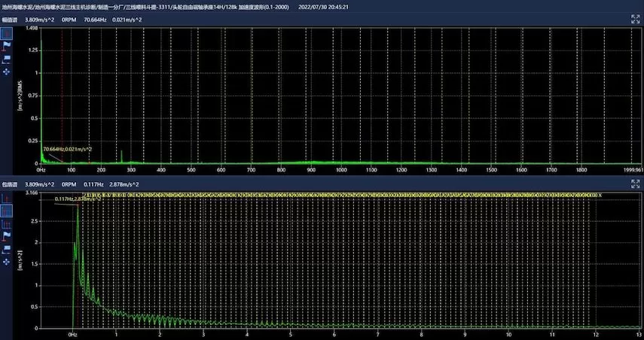
Task: Click the 0.117Hz peak label in the envelope chart
Action: (76, 199)
